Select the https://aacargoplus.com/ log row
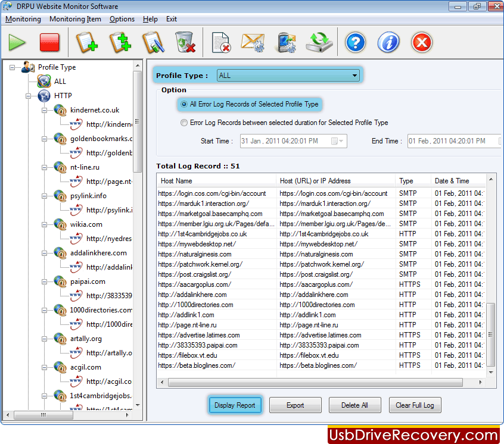 (321, 284)
